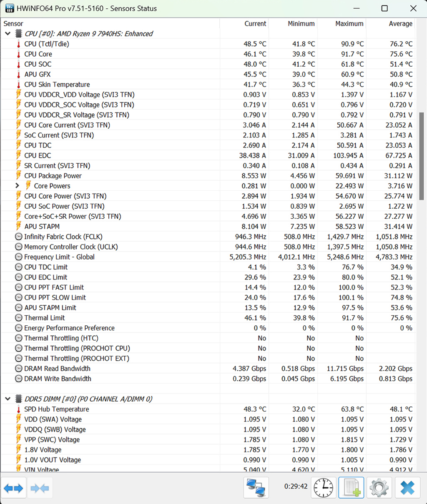Viewport: 427px width, 504px height.
Task: Click the circle icon beside DRAM Read Bandwidth
Action: click(x=18, y=369)
